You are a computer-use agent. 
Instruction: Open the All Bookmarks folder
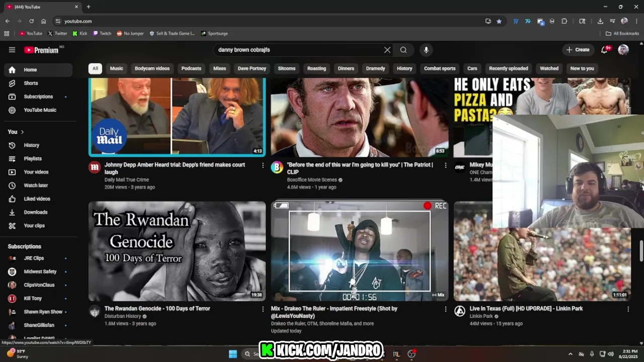coord(622,33)
